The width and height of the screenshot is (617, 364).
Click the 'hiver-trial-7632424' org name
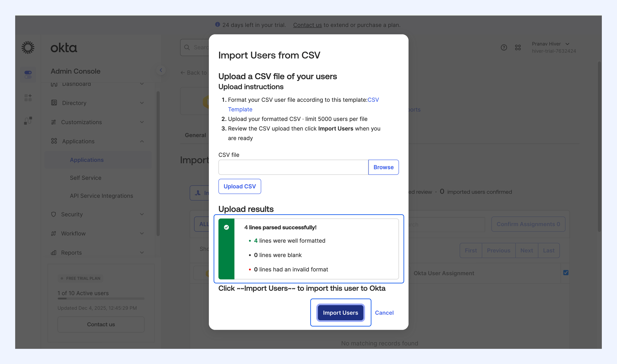(x=554, y=51)
